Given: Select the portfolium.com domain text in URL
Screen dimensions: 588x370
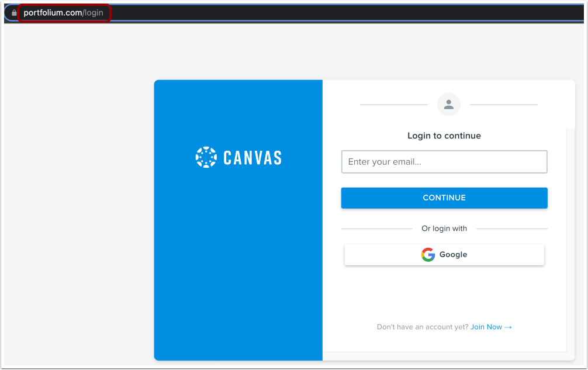Looking at the screenshot, I should click(x=53, y=13).
